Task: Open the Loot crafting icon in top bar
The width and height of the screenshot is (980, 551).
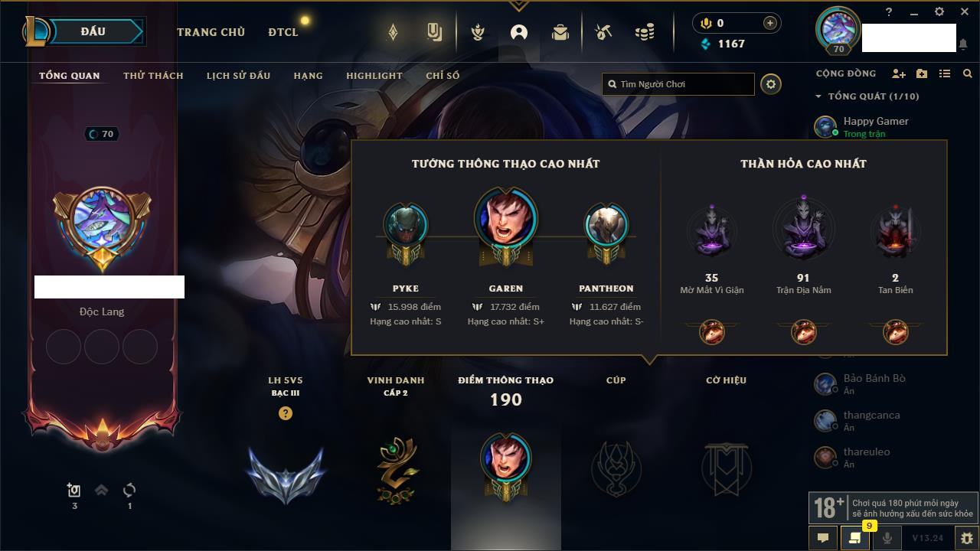Action: (x=603, y=32)
